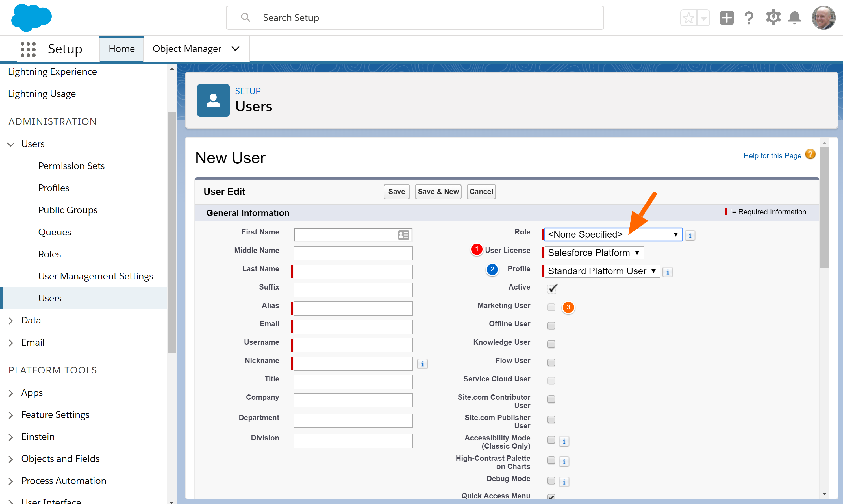Click the contact card icon in First Name
Image resolution: width=843 pixels, height=504 pixels.
coord(403,235)
